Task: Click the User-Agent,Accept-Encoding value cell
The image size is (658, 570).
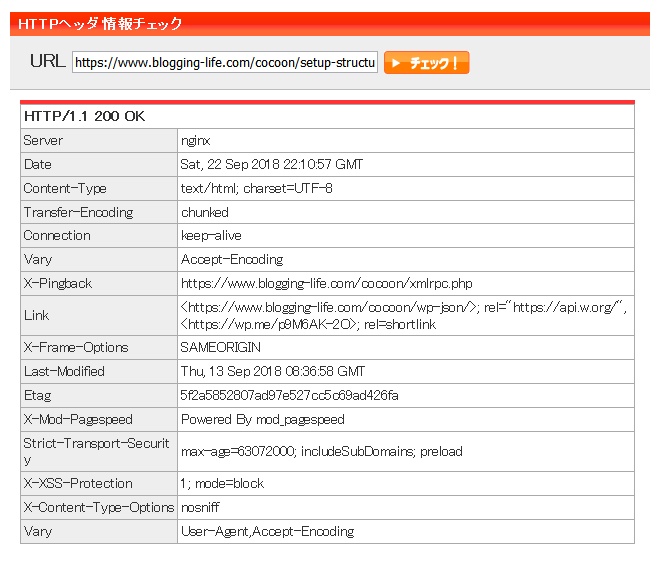Action: 406,531
